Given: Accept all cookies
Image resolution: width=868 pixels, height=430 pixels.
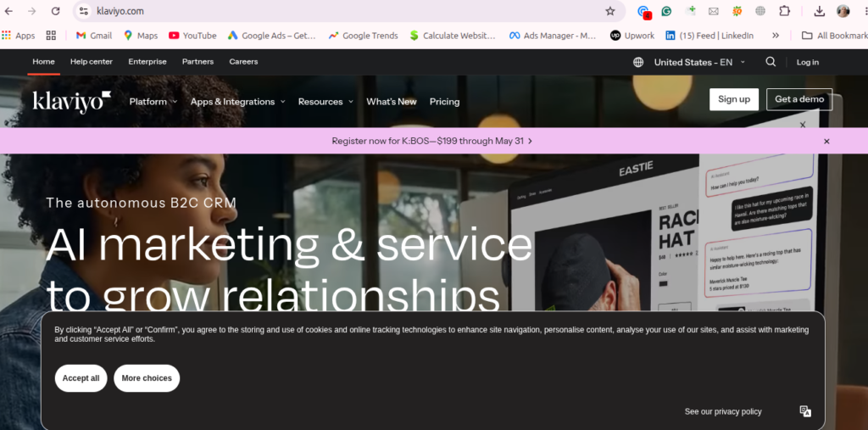Looking at the screenshot, I should pyautogui.click(x=81, y=378).
